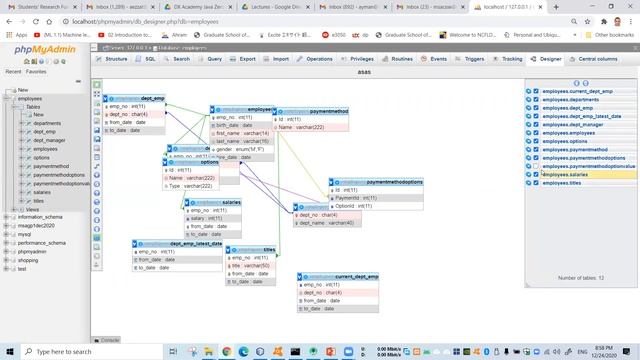Uncheck employees.dept_emp checkbox
640x360 pixels.
(x=536, y=108)
